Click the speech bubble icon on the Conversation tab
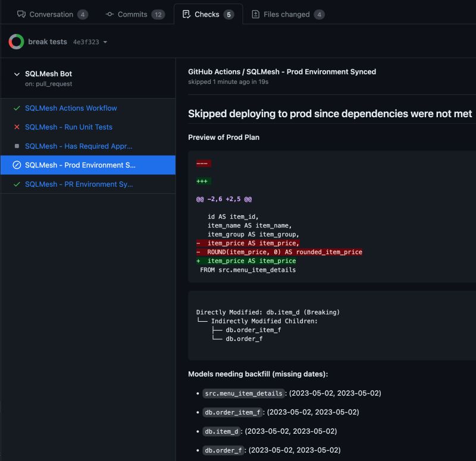This screenshot has height=461, width=476. coord(23,14)
